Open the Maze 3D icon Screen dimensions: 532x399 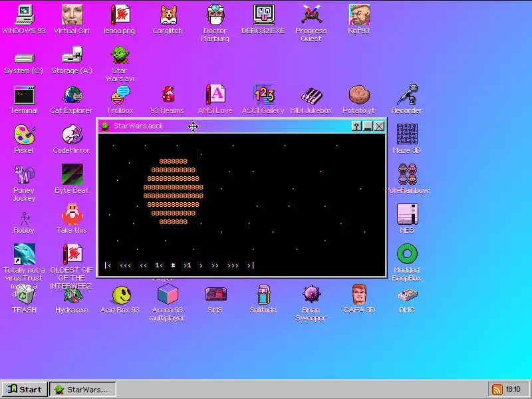pos(407,139)
